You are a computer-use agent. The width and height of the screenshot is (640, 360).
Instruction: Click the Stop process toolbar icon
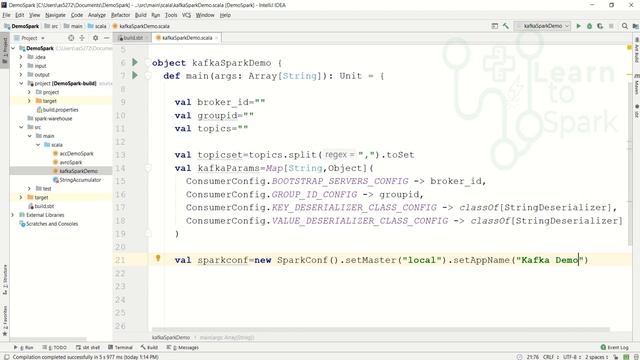coord(611,26)
